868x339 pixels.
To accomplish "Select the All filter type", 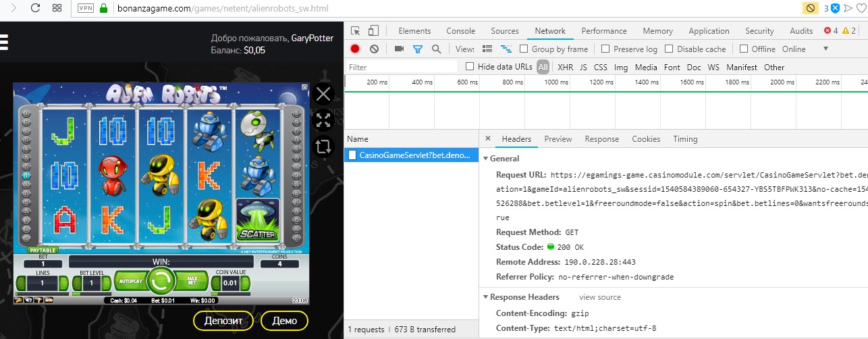I will pos(543,67).
